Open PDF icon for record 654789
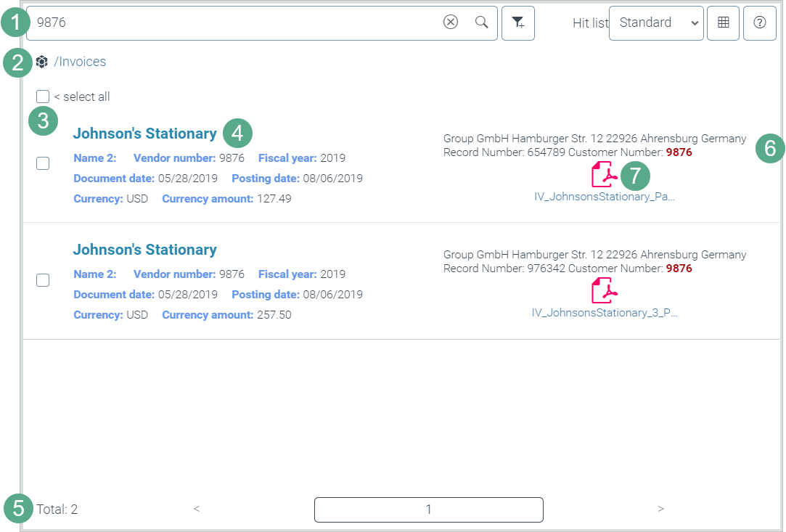 pyautogui.click(x=604, y=175)
